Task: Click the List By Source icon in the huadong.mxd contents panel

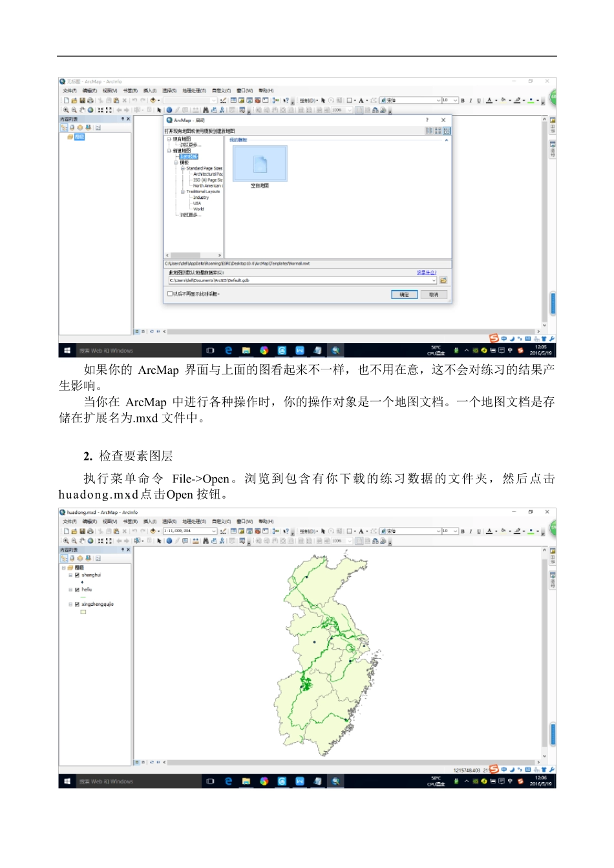Action: tap(72, 558)
